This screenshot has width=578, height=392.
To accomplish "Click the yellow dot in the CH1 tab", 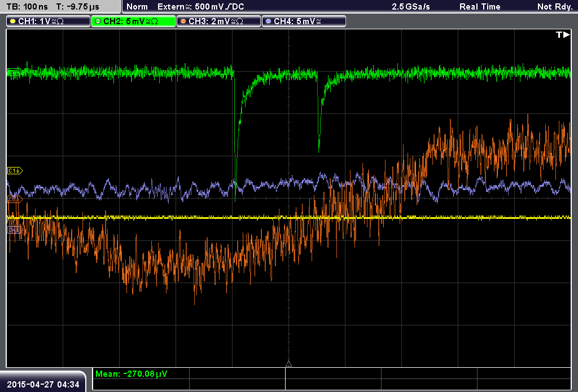I will [x=13, y=21].
